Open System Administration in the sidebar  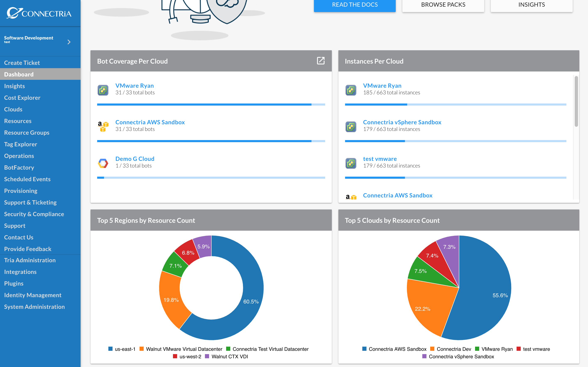(x=40, y=307)
